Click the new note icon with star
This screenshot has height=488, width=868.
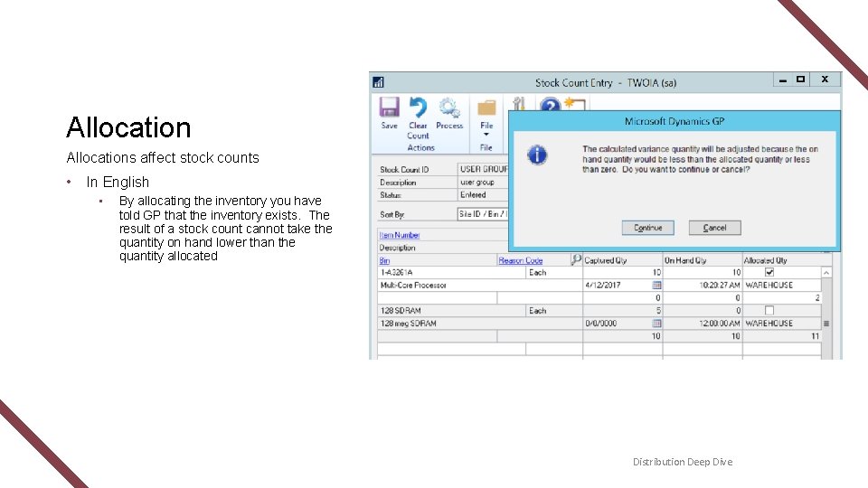[x=575, y=104]
